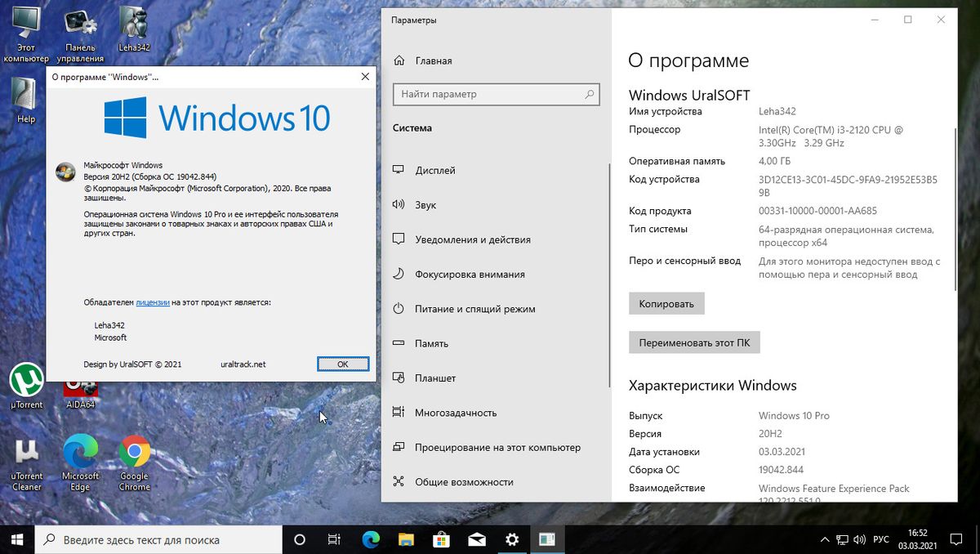980x554 pixels.
Task: Open the Этот компьютер desktop icon
Action: click(26, 33)
